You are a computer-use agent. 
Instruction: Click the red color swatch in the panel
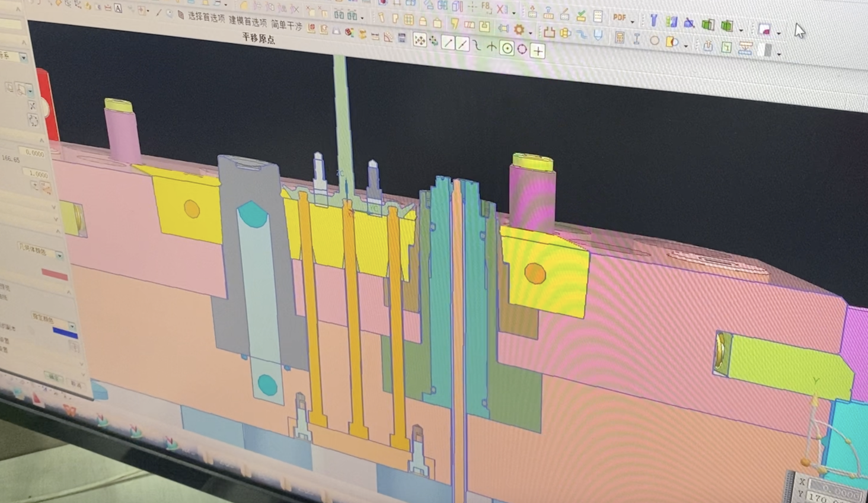(55, 275)
